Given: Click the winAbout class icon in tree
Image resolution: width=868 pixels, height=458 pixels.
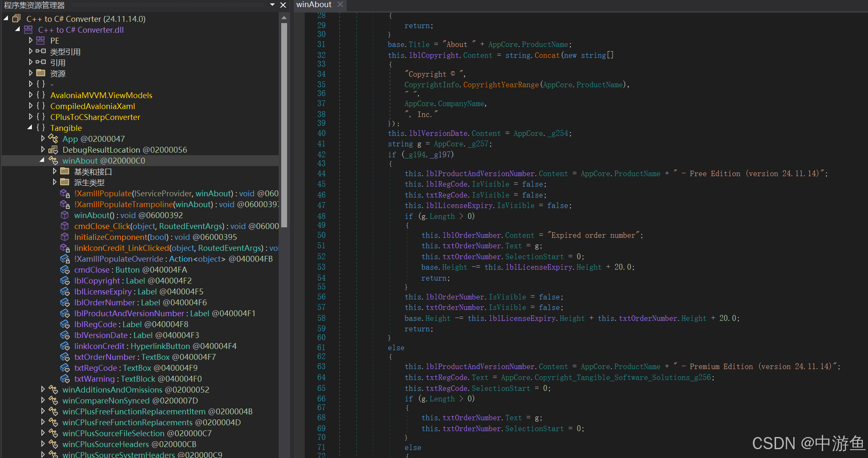Looking at the screenshot, I should [x=53, y=161].
